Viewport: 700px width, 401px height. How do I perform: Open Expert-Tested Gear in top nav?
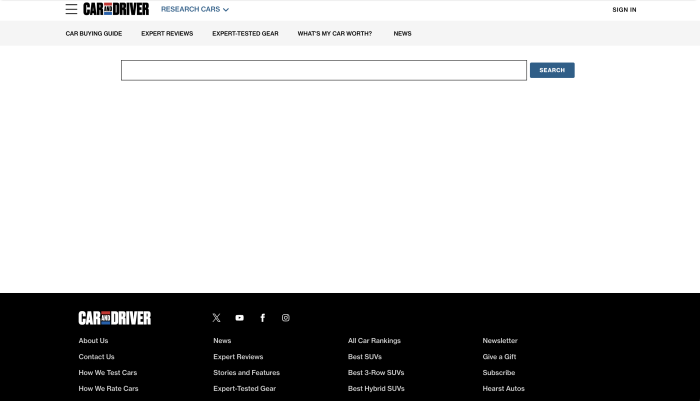pos(245,33)
